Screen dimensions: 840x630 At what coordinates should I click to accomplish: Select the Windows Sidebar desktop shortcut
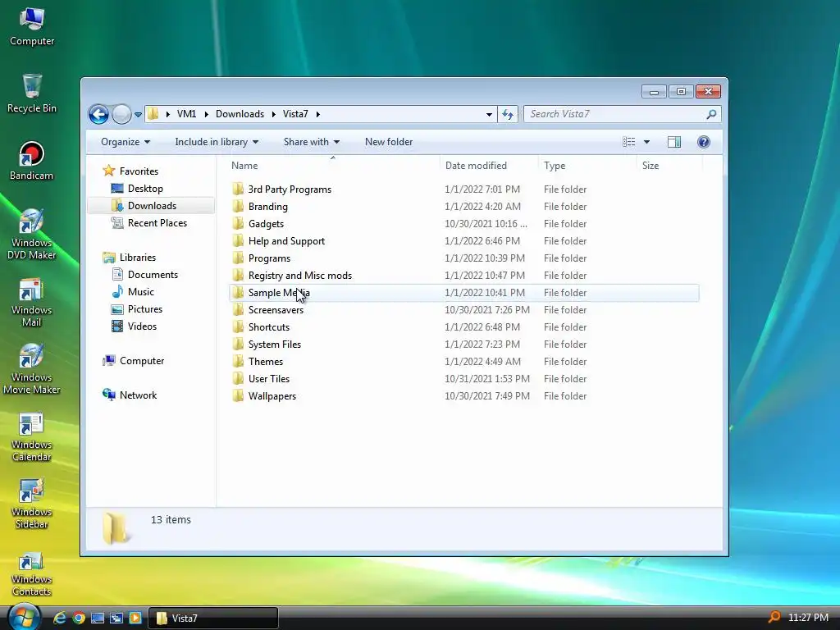(32, 504)
